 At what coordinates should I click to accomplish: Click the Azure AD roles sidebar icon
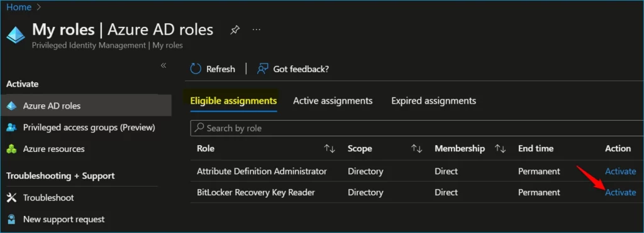11,106
